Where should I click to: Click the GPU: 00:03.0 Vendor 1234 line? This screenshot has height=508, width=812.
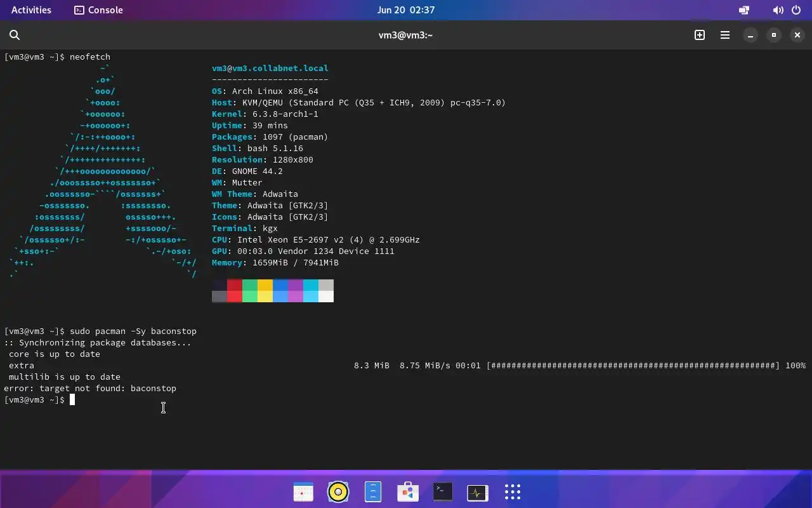click(x=303, y=251)
